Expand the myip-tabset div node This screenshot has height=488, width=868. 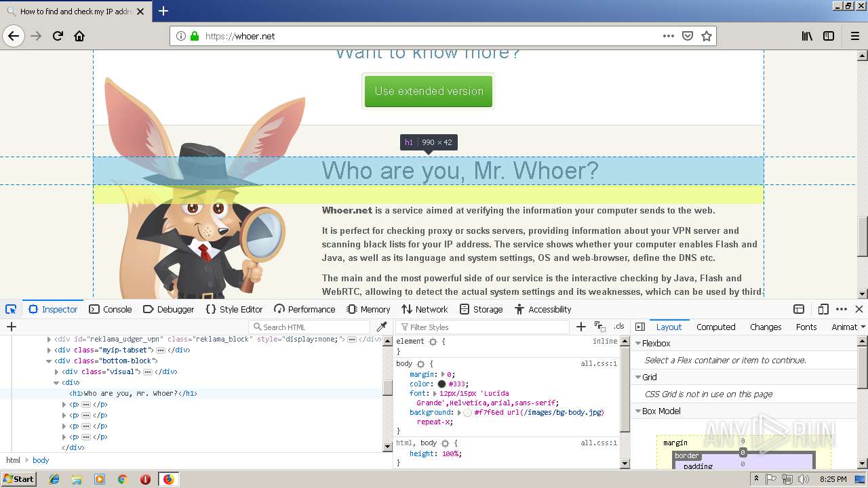point(49,350)
